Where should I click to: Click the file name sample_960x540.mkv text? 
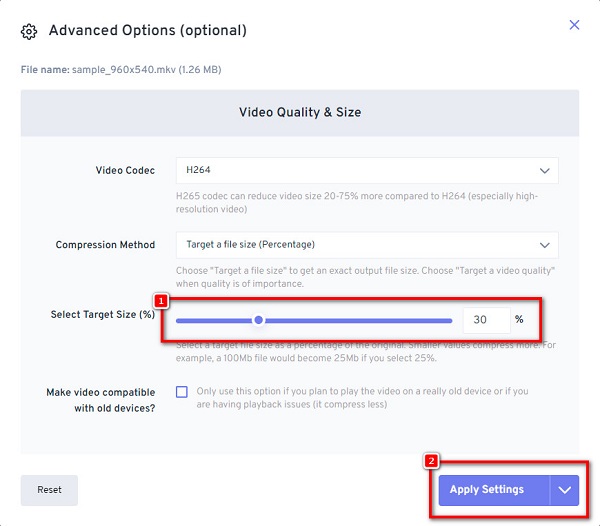coord(124,70)
